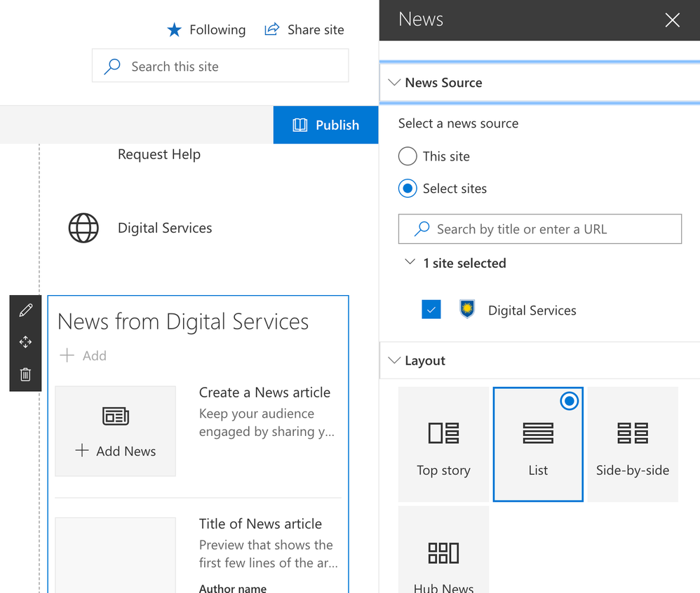This screenshot has width=700, height=593.
Task: Uncheck the Digital Services site checkbox
Action: tap(431, 310)
